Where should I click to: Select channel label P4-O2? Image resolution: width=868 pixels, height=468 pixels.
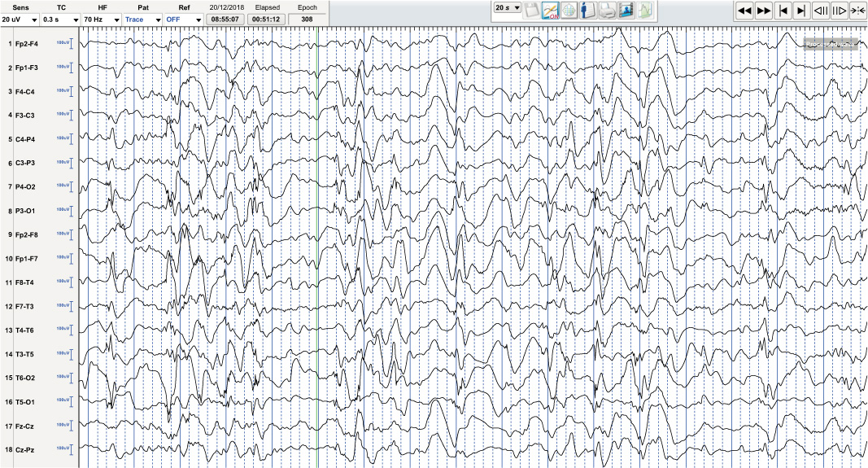point(25,186)
